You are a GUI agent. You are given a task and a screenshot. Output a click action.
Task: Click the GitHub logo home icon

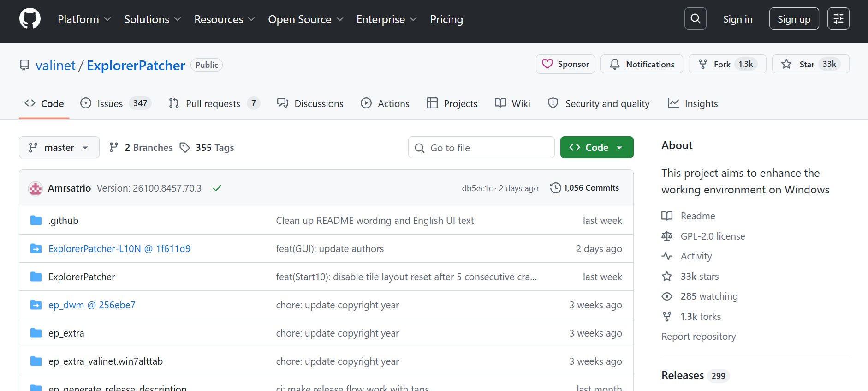pos(30,19)
